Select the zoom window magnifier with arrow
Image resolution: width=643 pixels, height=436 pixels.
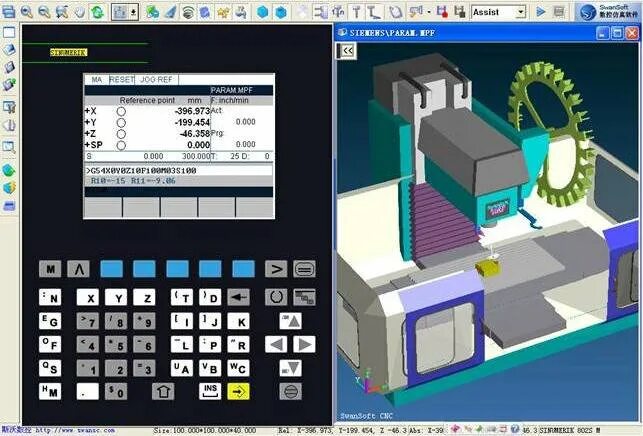pos(62,11)
